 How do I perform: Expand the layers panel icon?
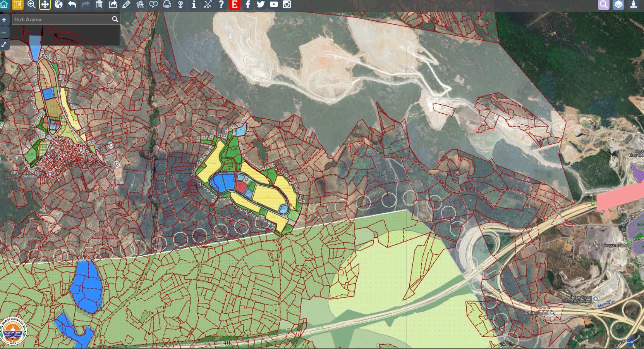coord(618,5)
